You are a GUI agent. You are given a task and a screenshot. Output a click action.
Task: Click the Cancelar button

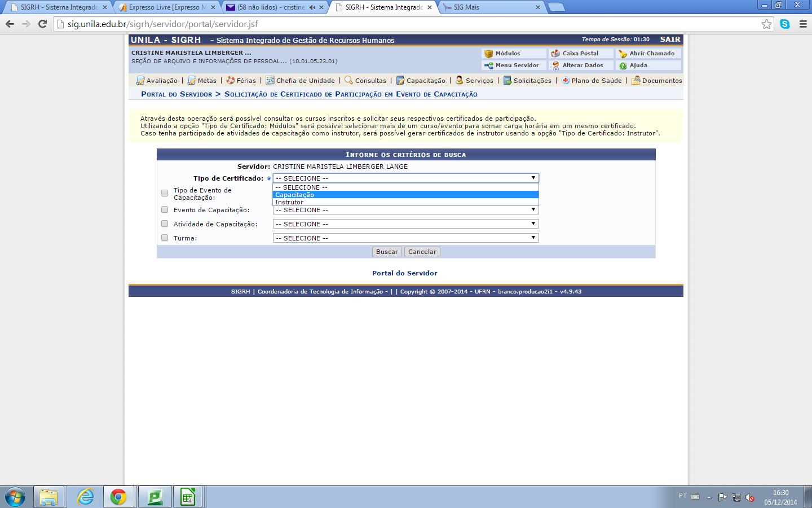tap(422, 252)
